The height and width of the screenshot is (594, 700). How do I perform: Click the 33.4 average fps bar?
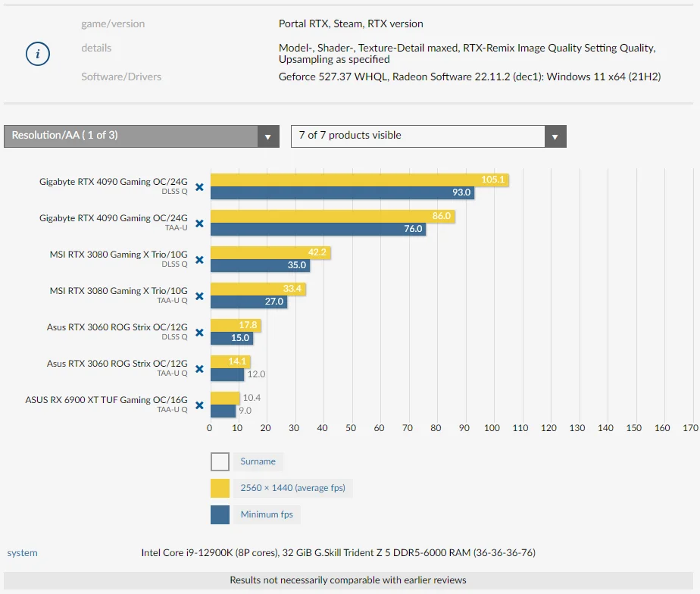[258, 289]
